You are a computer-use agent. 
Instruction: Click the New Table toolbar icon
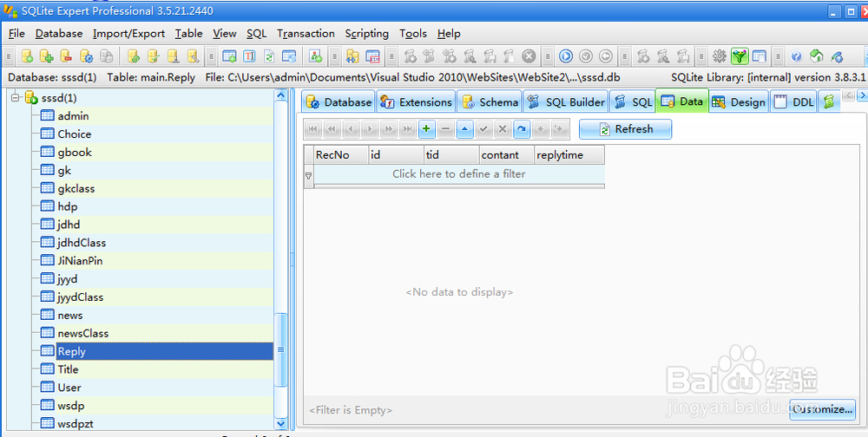[229, 55]
